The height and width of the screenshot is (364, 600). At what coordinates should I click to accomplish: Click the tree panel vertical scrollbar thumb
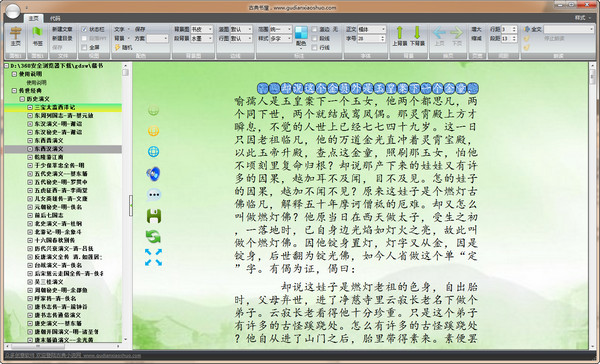[126, 73]
